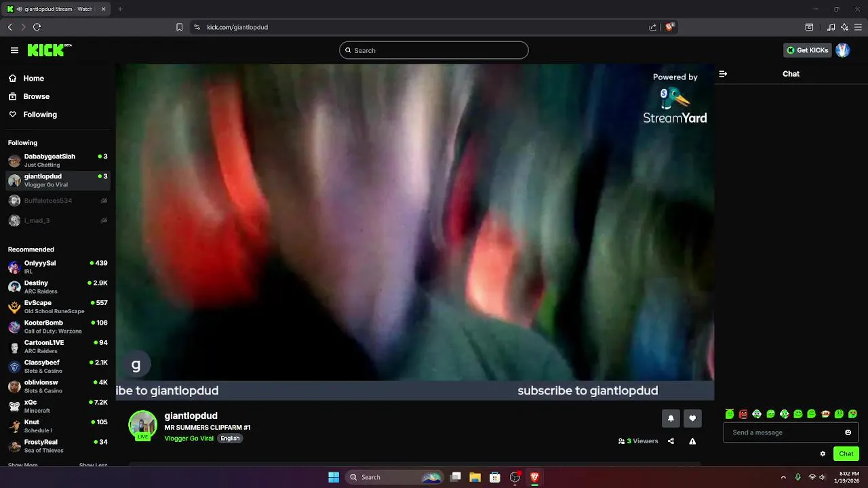Open KooterBomb recommended stream

click(58, 327)
